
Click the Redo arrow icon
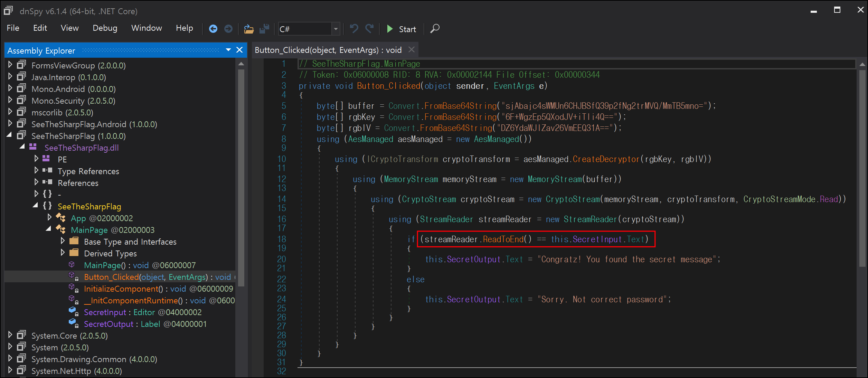click(x=369, y=29)
